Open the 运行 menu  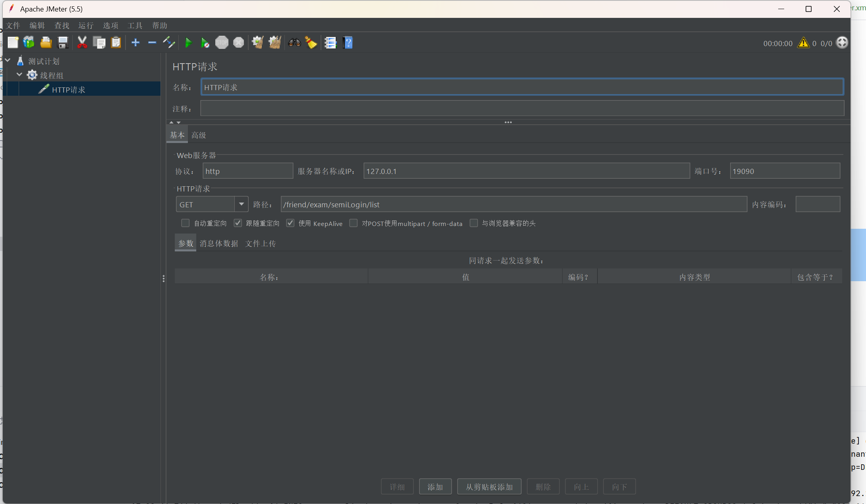[86, 25]
